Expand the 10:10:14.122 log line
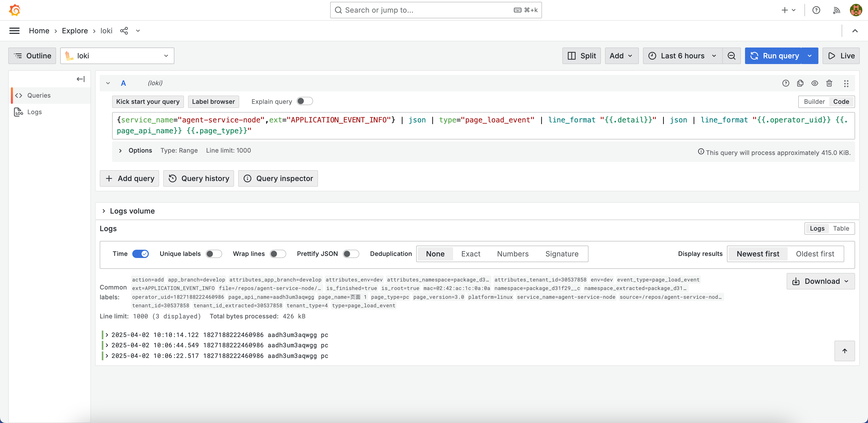868x423 pixels. 107,335
